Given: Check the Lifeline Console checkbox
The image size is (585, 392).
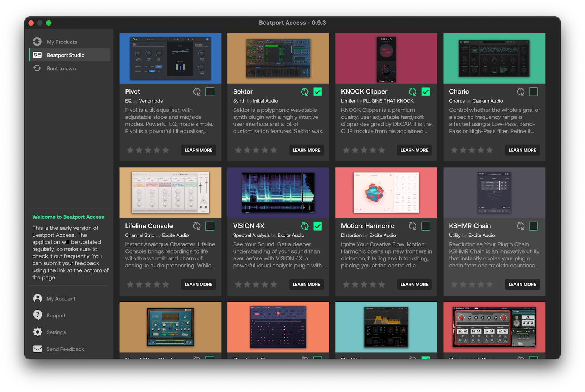Looking at the screenshot, I should tap(210, 226).
